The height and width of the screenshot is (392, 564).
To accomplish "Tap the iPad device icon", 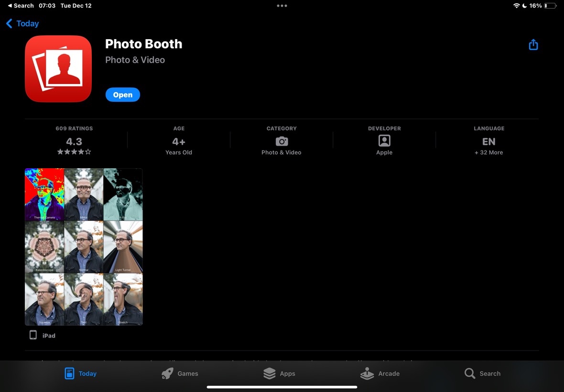I will (x=33, y=335).
